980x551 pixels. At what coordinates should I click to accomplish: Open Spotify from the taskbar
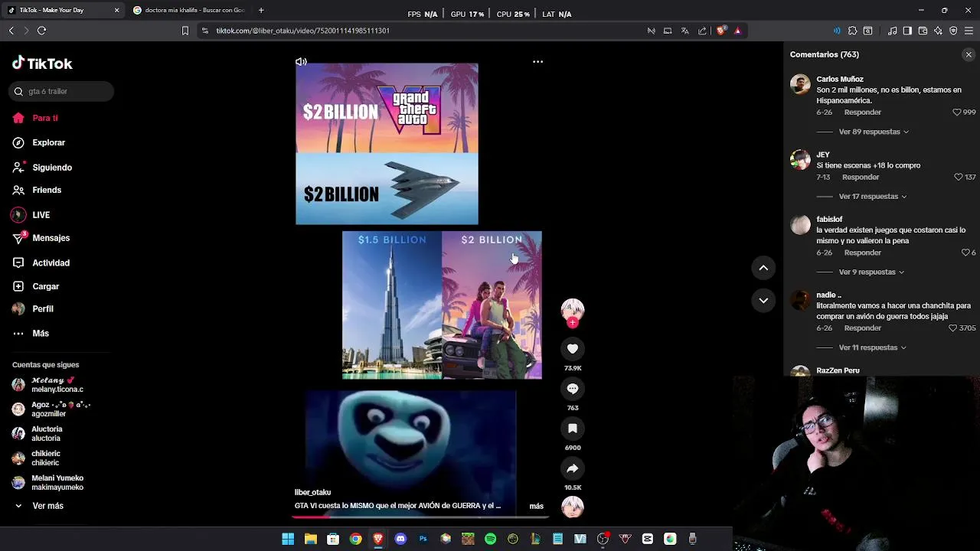click(x=490, y=540)
